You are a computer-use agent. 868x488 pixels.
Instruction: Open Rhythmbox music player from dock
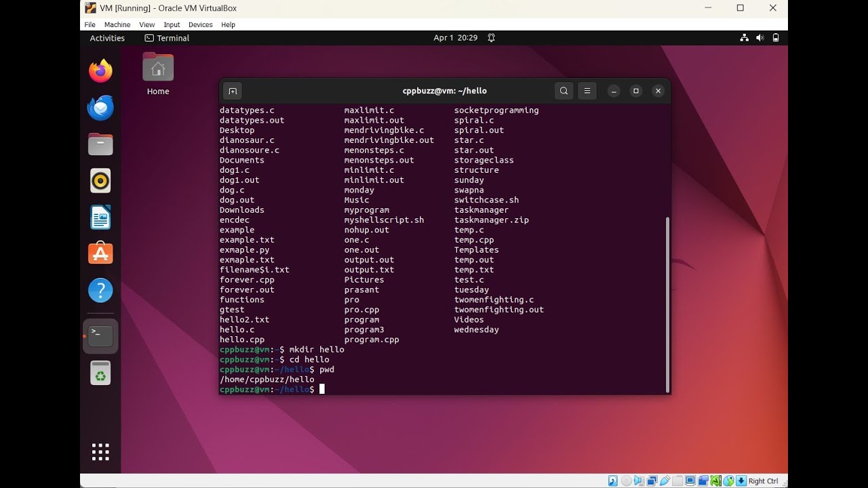tap(100, 180)
